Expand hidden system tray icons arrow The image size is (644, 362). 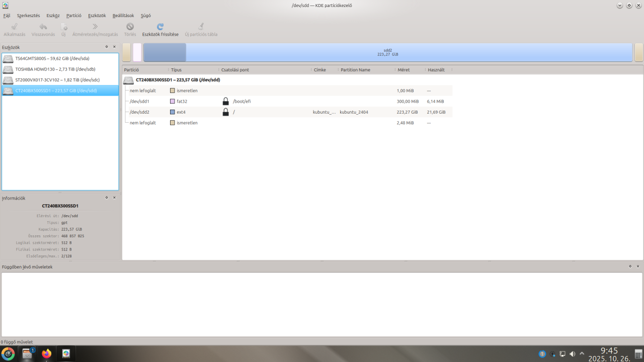[582, 354]
